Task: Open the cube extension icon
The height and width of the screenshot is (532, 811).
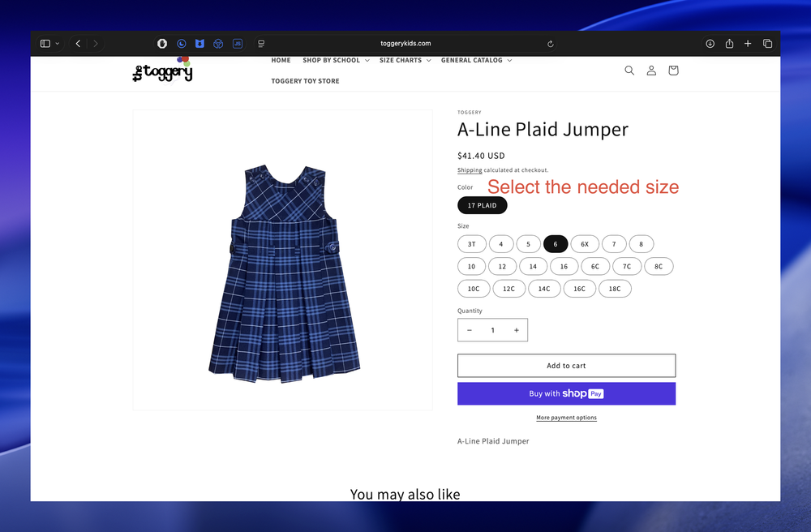Action: [218, 44]
